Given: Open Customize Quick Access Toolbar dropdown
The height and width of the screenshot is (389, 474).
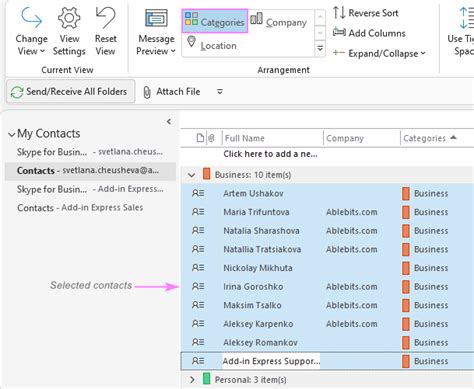Looking at the screenshot, I should click(220, 91).
